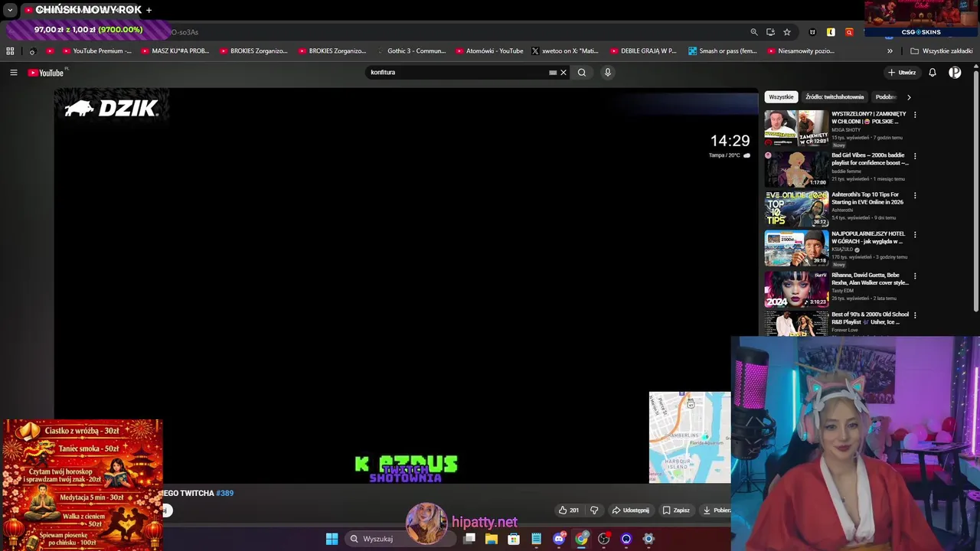Open options menu for Best of 90's
This screenshot has height=551, width=980.
915,315
